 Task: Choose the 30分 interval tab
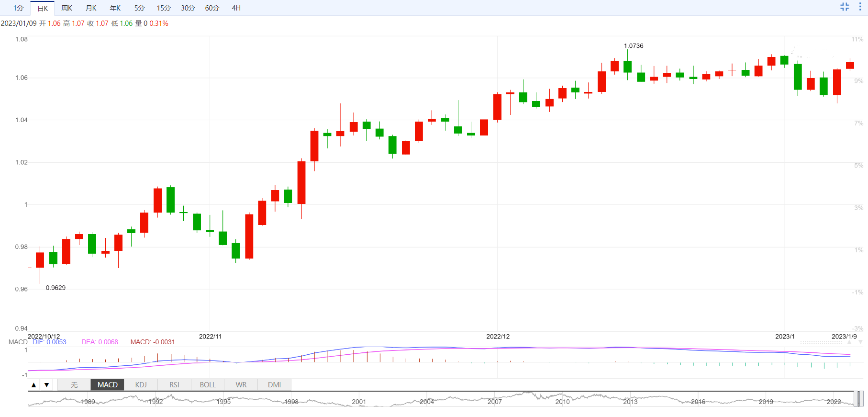point(188,8)
